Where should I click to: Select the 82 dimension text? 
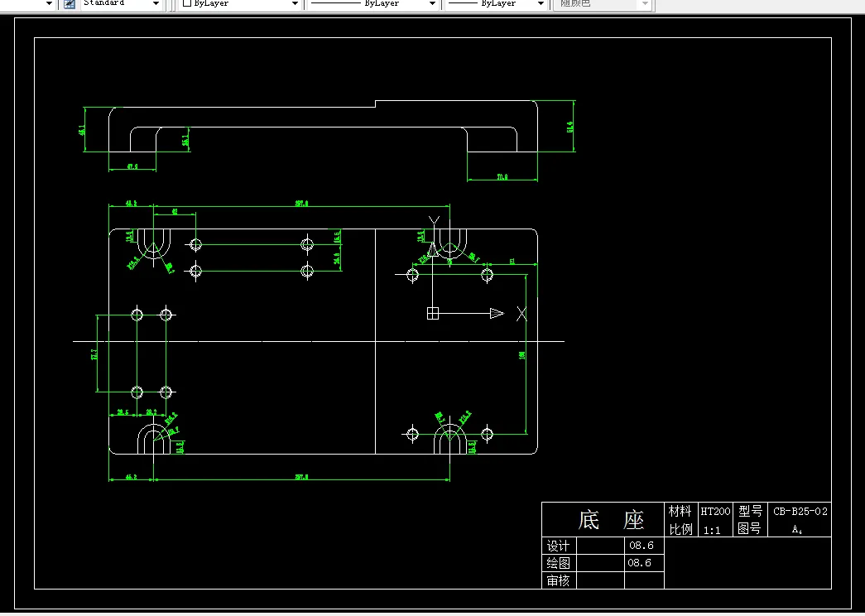175,211
